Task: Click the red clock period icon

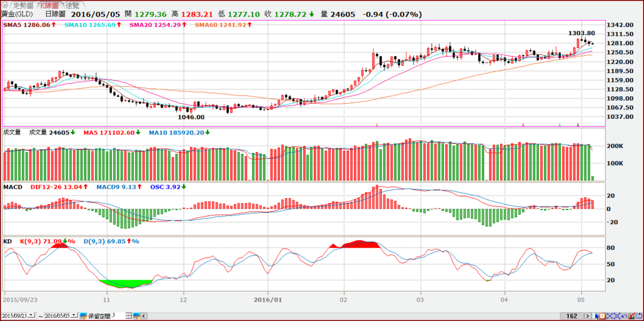Action: point(602,316)
